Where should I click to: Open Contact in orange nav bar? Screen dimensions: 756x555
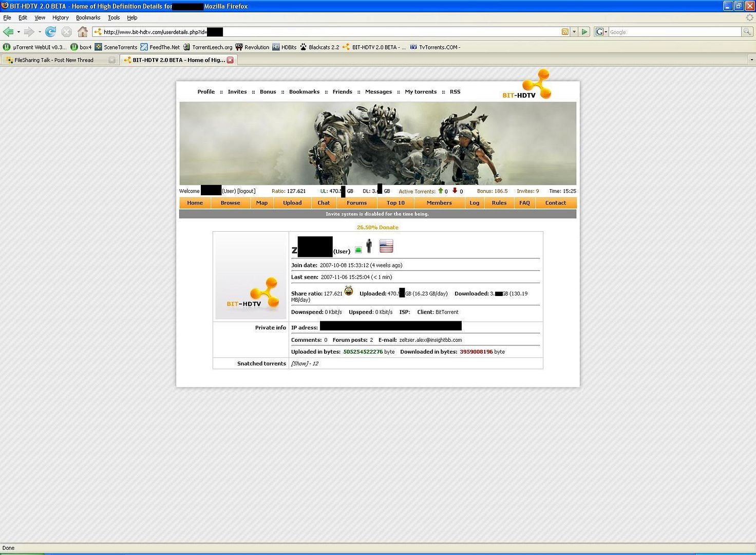(556, 203)
